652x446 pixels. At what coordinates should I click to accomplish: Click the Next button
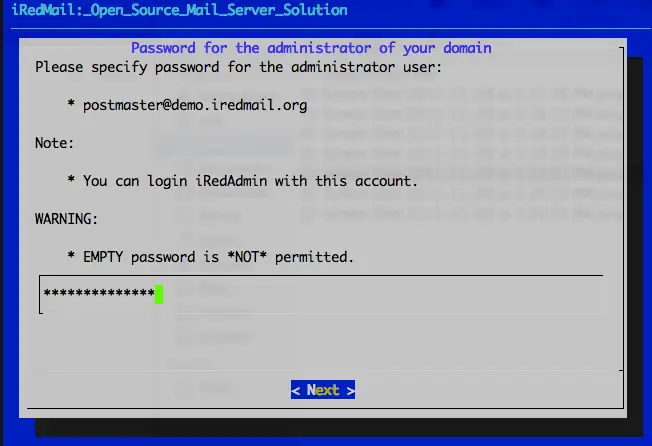(323, 389)
